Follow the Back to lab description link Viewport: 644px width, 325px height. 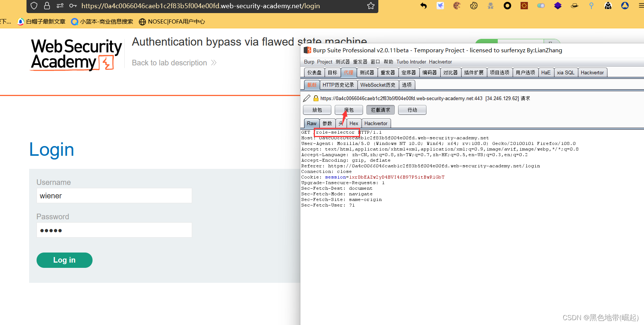(x=174, y=63)
